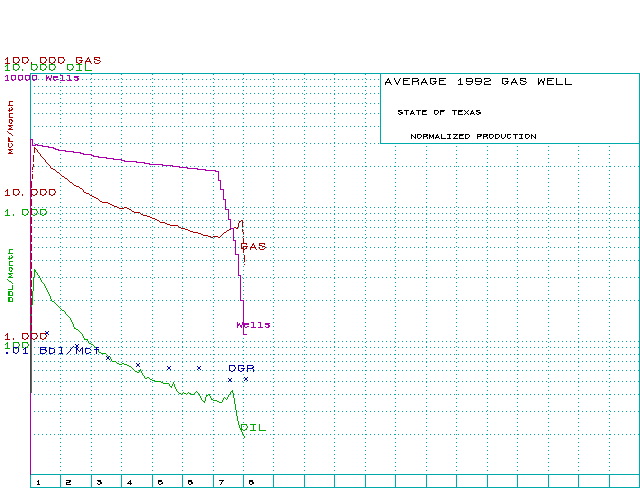This screenshot has width=640, height=491.
Task: Click year 8 box on x-axis
Action: point(251,482)
